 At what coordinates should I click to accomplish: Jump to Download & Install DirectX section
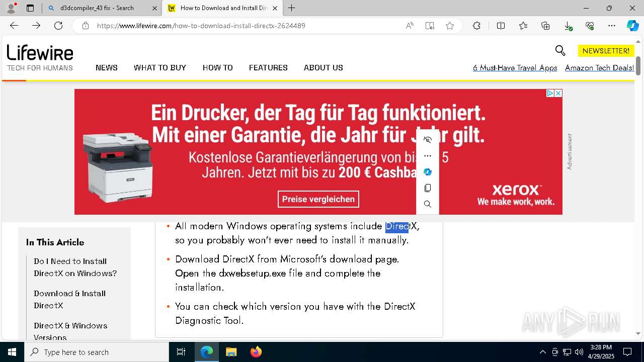[69, 299]
